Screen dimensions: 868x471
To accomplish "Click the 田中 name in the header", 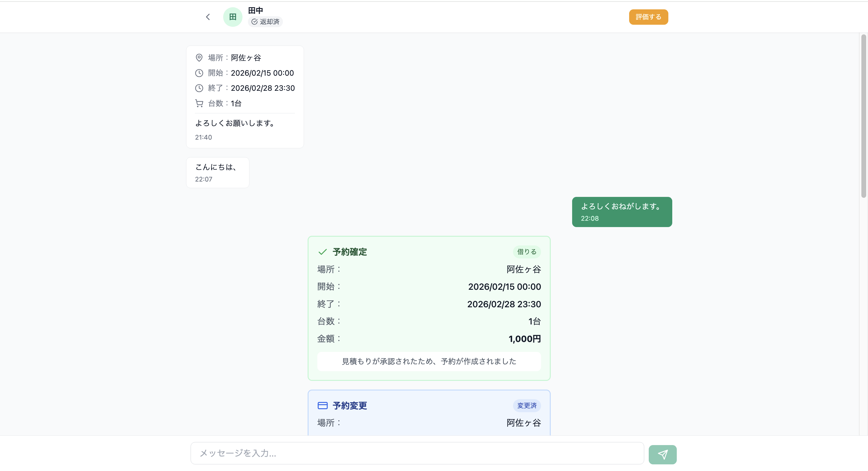I will [255, 11].
